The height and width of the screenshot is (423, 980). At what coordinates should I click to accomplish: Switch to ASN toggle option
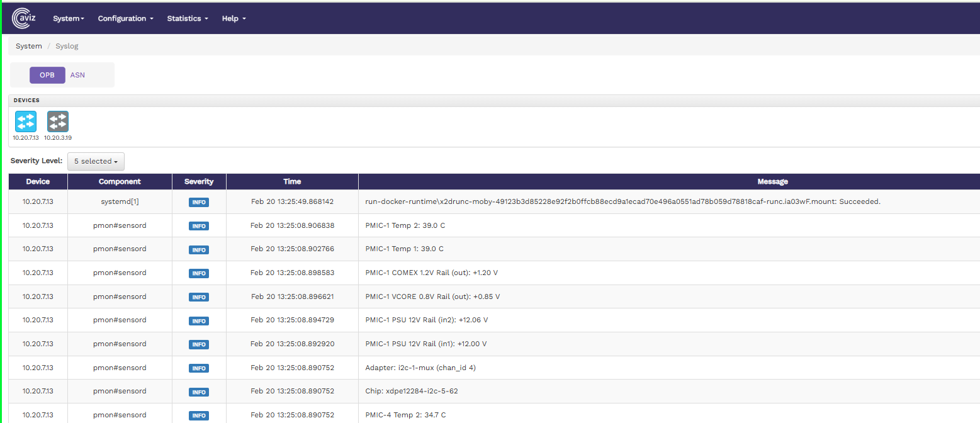point(77,75)
